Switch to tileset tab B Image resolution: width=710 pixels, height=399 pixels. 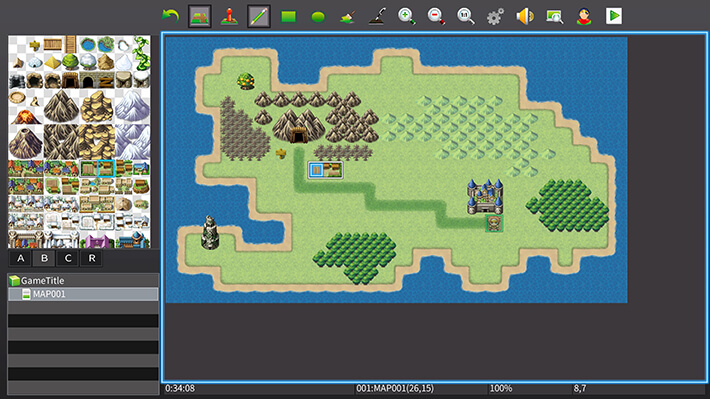[44, 258]
